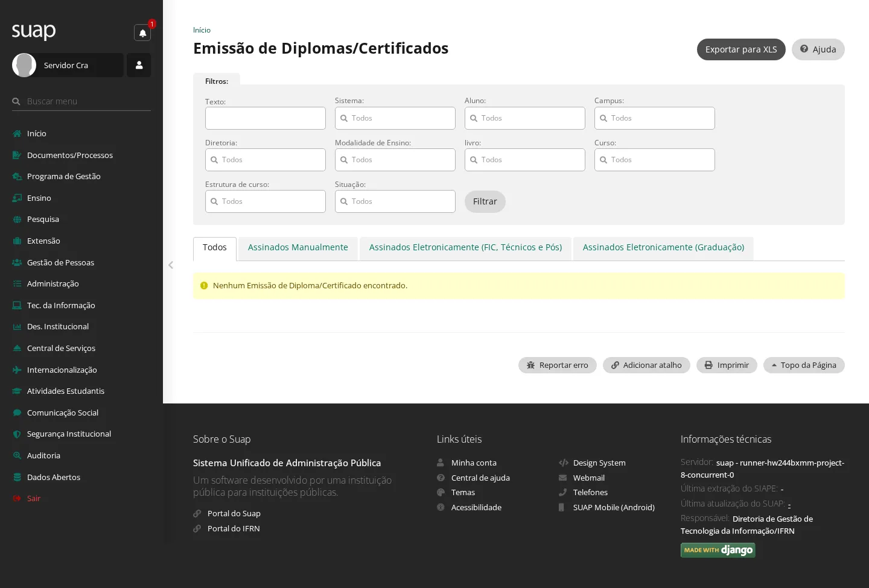Click the Segurança Institucional shield icon
This screenshot has width=869, height=588.
point(17,434)
